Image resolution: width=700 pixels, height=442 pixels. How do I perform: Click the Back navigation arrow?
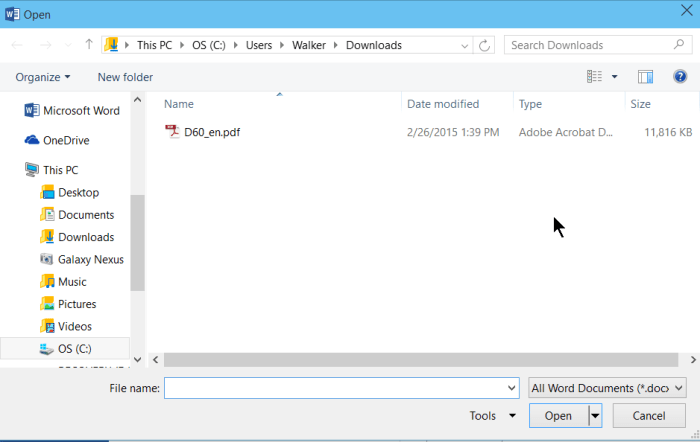point(17,45)
